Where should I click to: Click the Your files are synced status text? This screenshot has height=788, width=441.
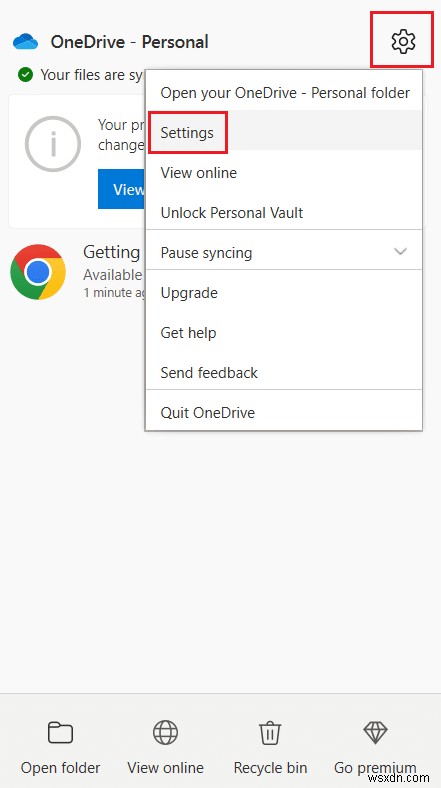coord(92,75)
